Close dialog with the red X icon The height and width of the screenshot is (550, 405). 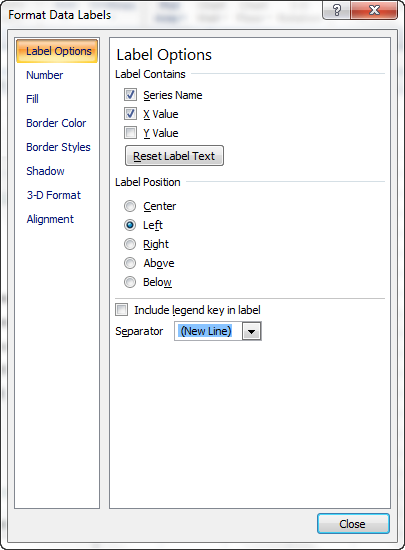pyautogui.click(x=374, y=10)
